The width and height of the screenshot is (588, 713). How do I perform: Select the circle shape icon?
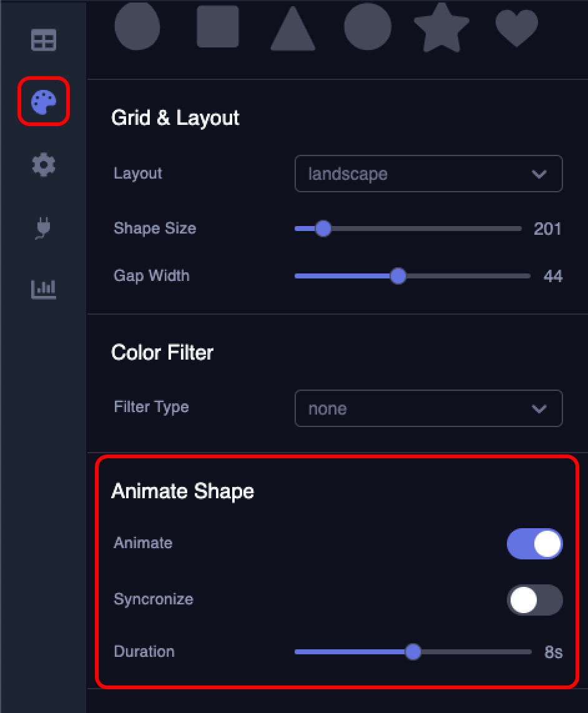137,26
